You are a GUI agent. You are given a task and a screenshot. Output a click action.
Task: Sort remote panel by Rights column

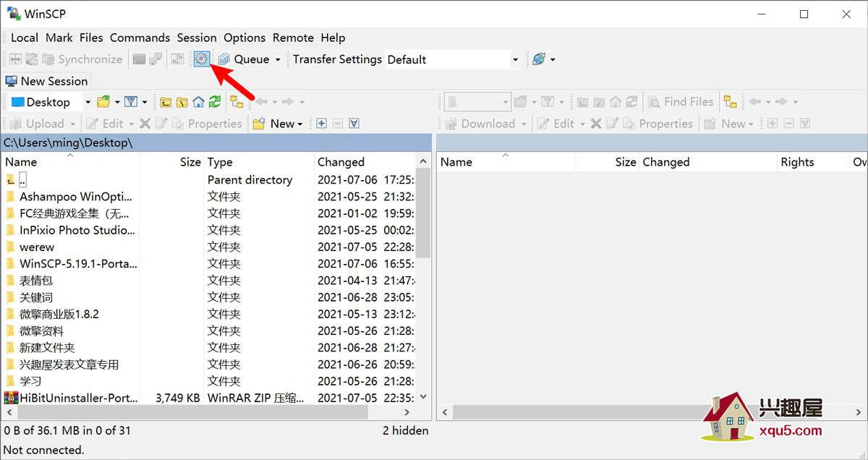tap(813, 162)
